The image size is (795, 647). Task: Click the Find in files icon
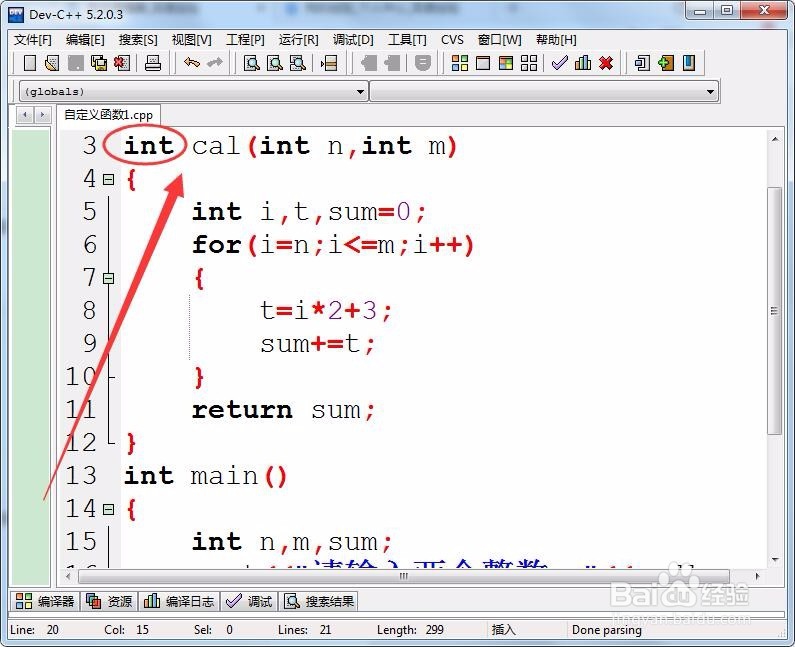(298, 63)
